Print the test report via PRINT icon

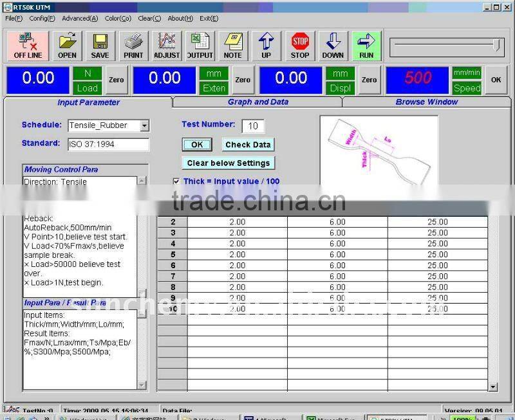click(133, 45)
